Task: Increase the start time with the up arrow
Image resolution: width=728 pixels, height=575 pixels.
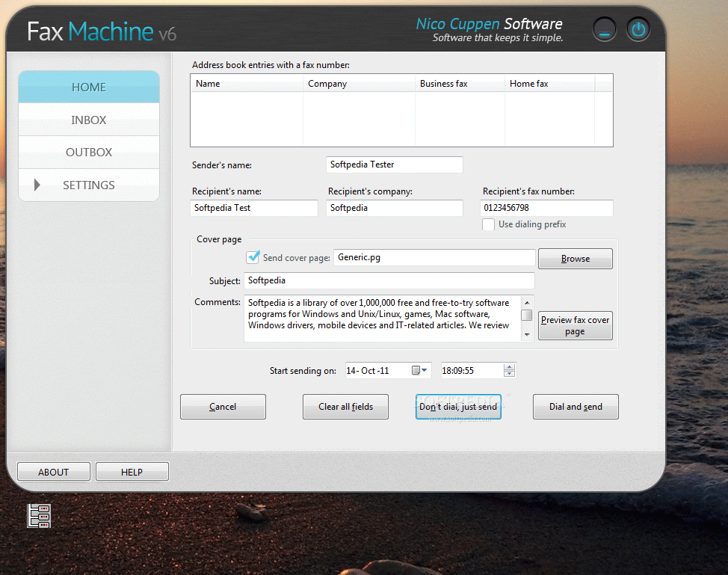Action: point(509,367)
